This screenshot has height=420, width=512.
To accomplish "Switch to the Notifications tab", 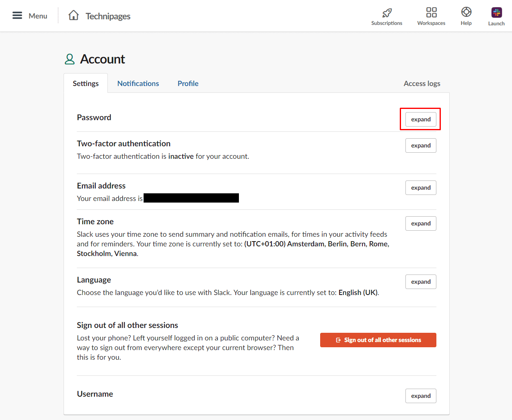I will point(138,84).
